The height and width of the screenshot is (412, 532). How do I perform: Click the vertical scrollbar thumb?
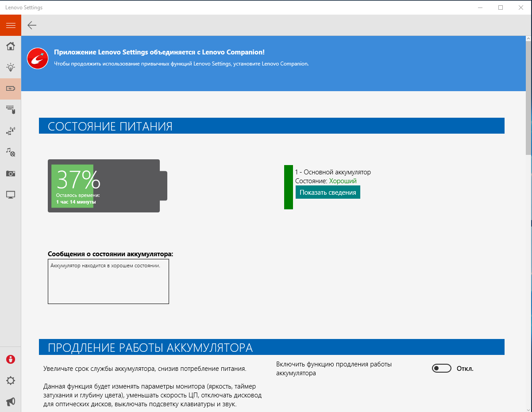coord(528,98)
